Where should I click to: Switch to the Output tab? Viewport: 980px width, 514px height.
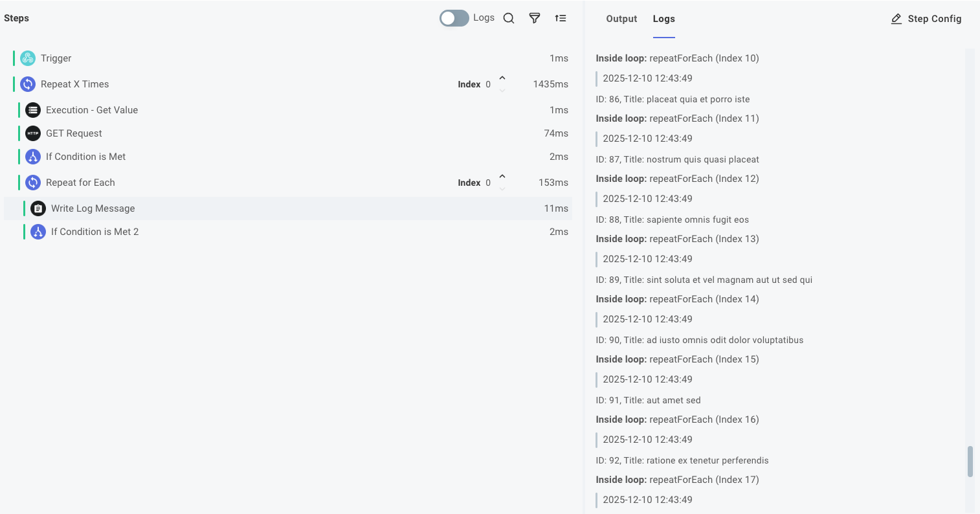(x=621, y=19)
